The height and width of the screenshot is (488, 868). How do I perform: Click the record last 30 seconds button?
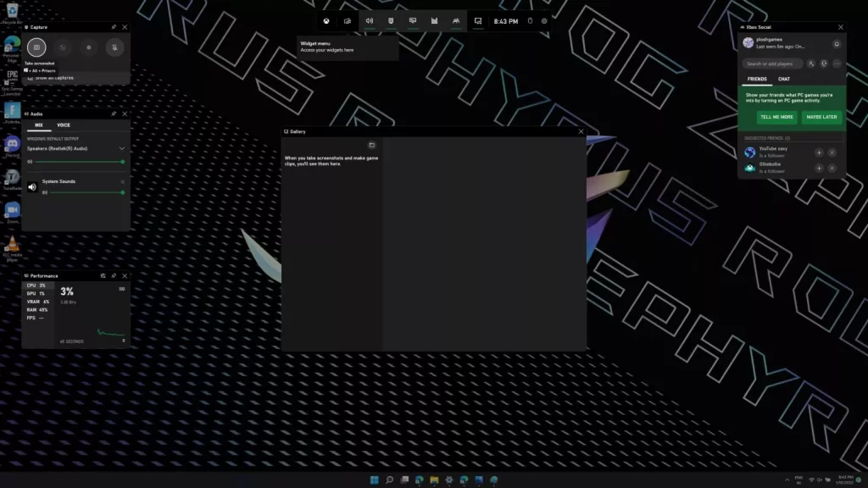63,47
